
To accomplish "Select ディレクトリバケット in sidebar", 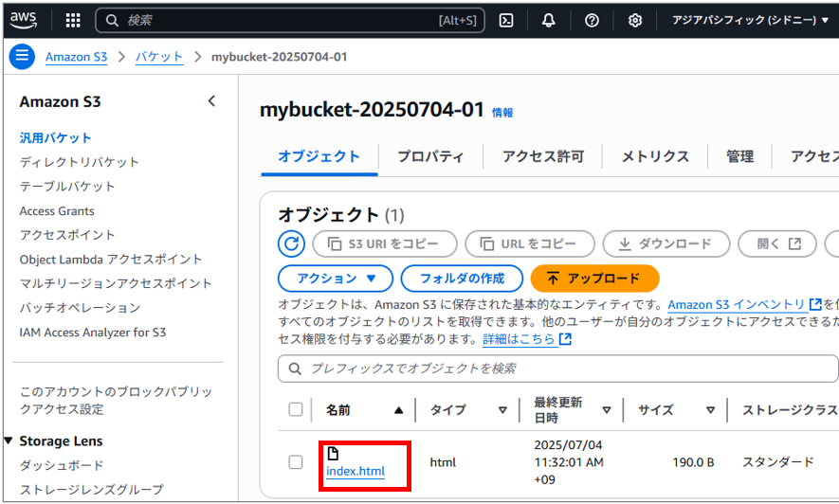I will [x=80, y=162].
